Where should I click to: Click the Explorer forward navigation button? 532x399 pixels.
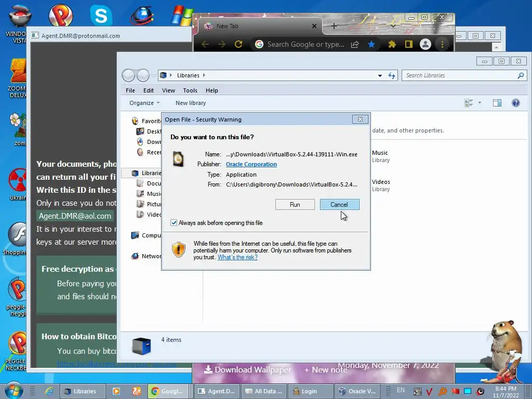(143, 75)
